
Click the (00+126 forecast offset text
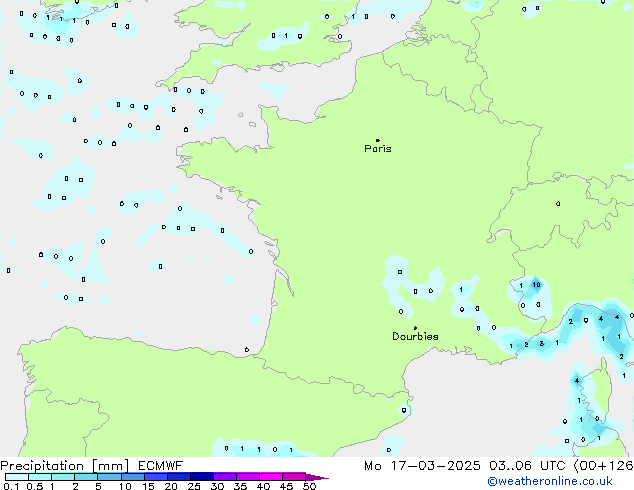pos(603,466)
